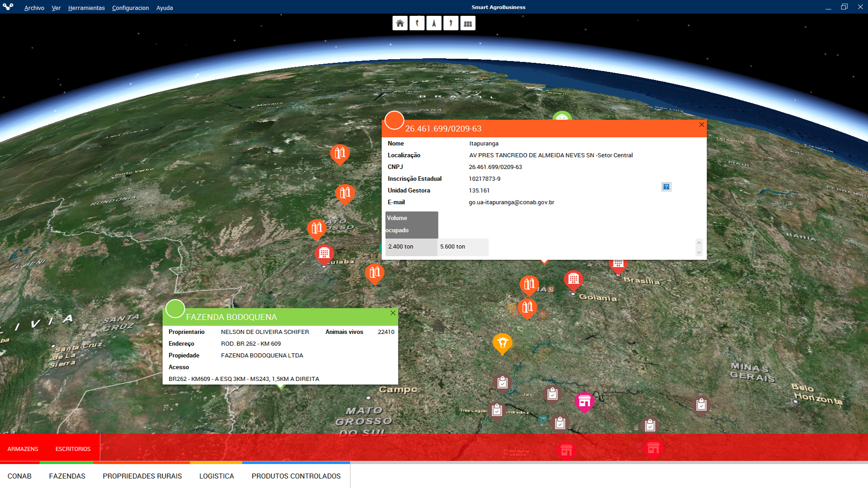Click the north arrow compass button

tap(434, 23)
